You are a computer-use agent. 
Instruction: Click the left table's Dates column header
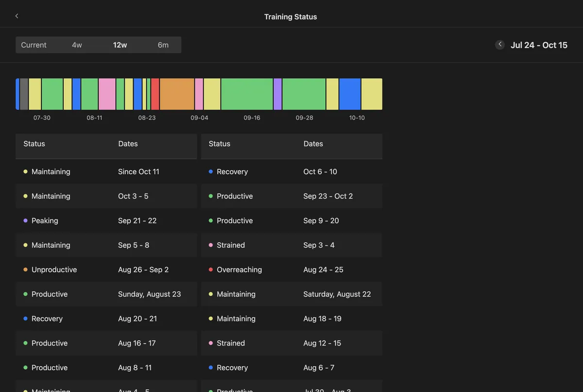pyautogui.click(x=128, y=144)
